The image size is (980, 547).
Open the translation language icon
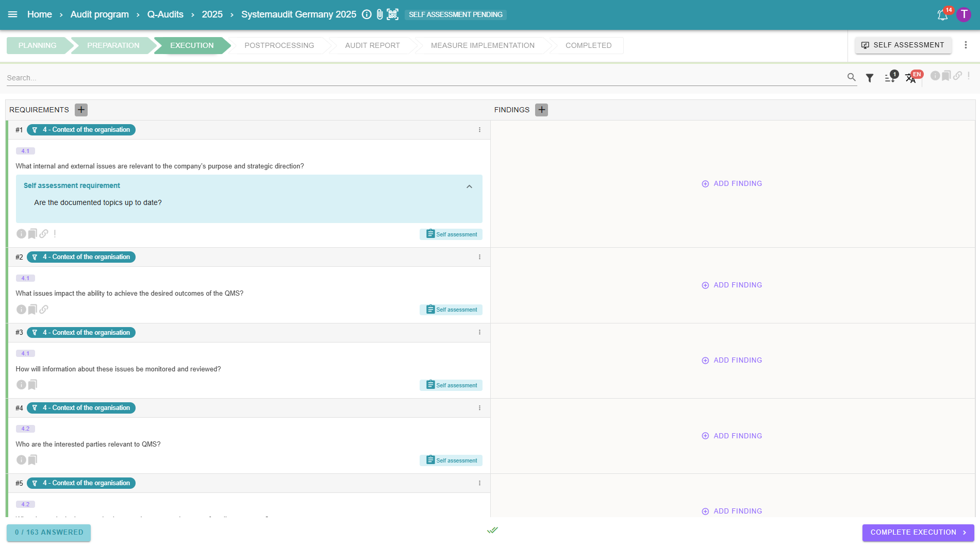pos(910,78)
